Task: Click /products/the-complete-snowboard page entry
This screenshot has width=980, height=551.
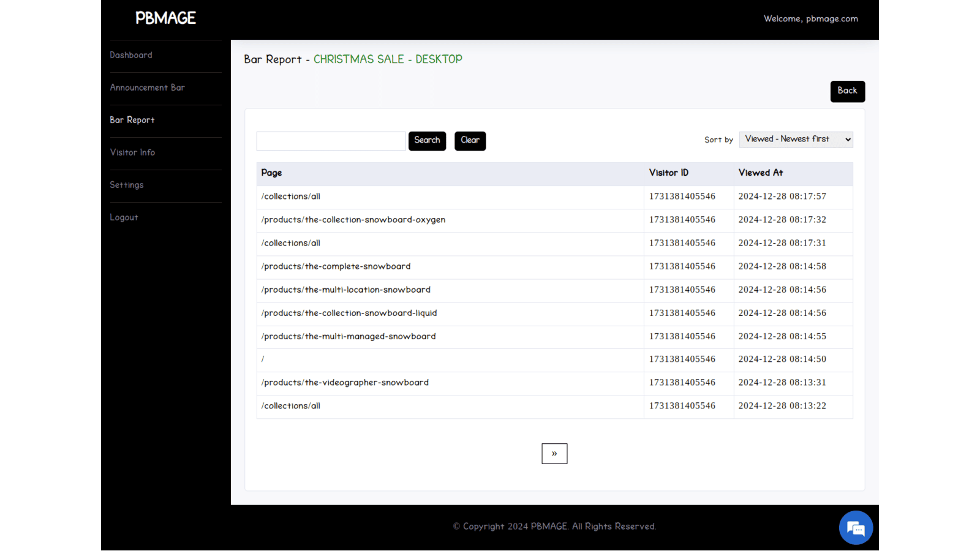Action: [x=336, y=266]
